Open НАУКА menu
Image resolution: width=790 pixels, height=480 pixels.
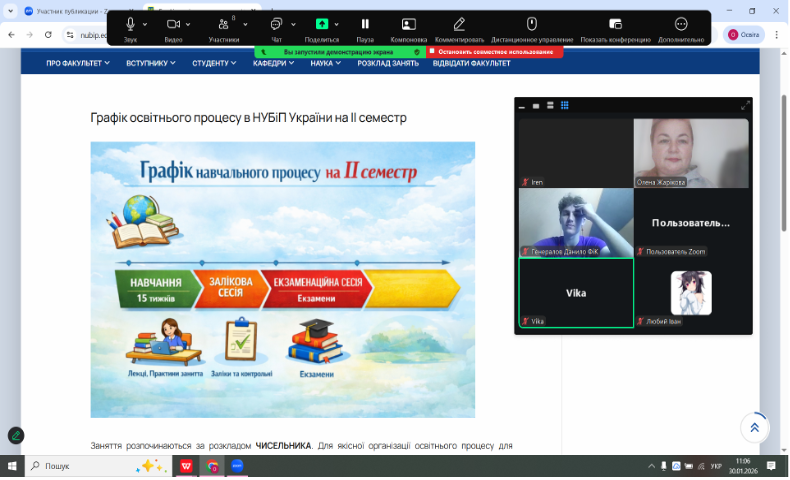point(325,63)
